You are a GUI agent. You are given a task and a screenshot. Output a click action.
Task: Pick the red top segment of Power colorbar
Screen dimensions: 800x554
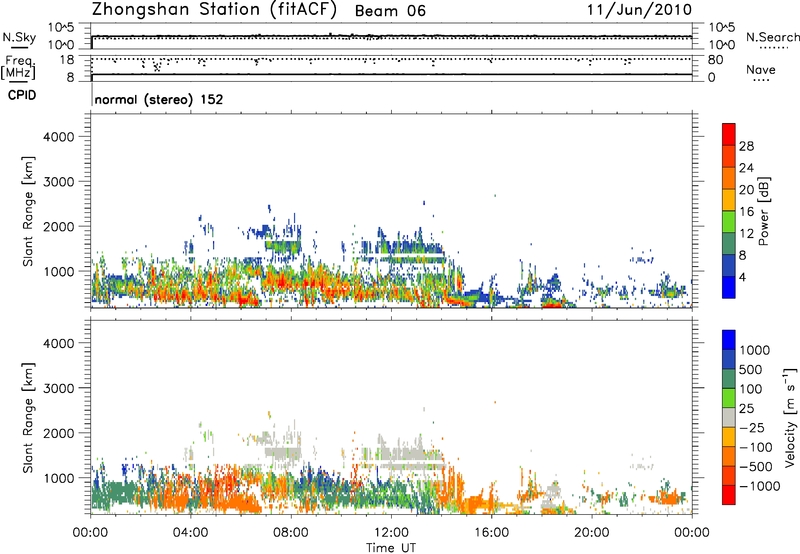pyautogui.click(x=729, y=135)
